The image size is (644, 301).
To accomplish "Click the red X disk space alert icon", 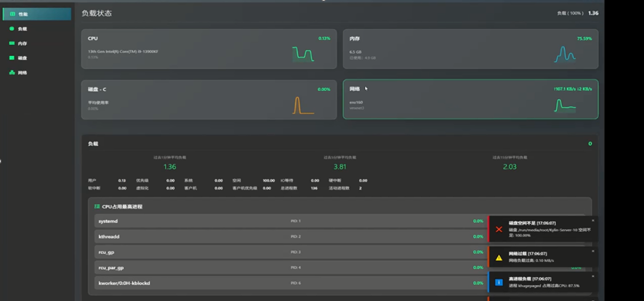I will pos(499,229).
